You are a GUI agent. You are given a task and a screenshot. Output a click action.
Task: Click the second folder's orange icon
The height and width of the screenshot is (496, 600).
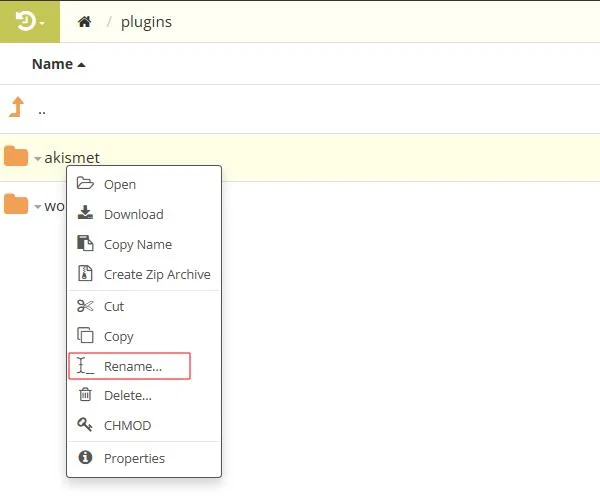(16, 205)
